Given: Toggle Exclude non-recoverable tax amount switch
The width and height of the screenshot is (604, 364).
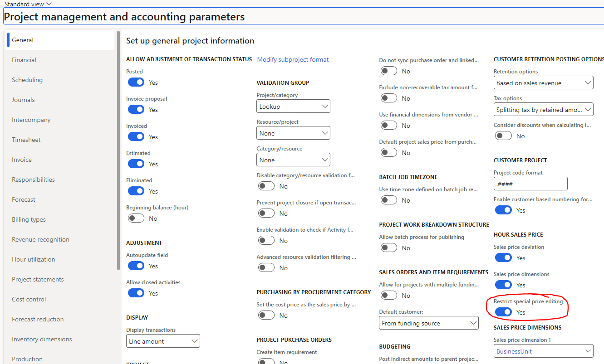Looking at the screenshot, I should [x=389, y=98].
